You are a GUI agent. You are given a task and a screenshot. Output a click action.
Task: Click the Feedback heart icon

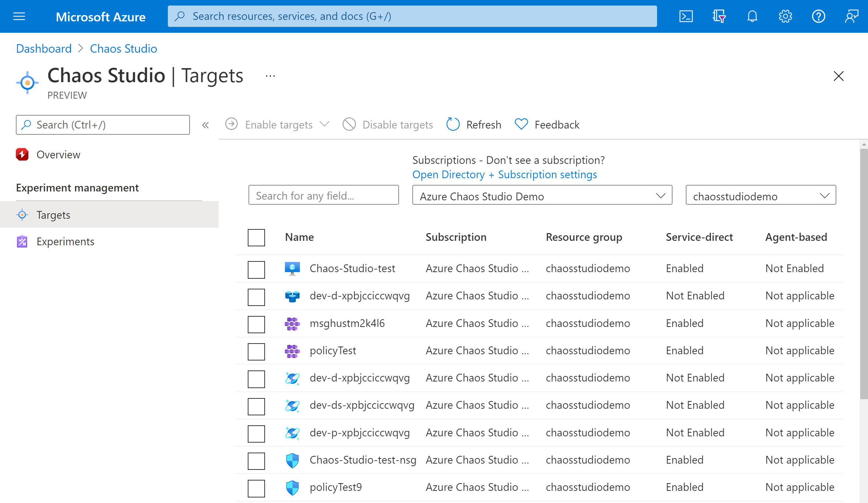520,124
